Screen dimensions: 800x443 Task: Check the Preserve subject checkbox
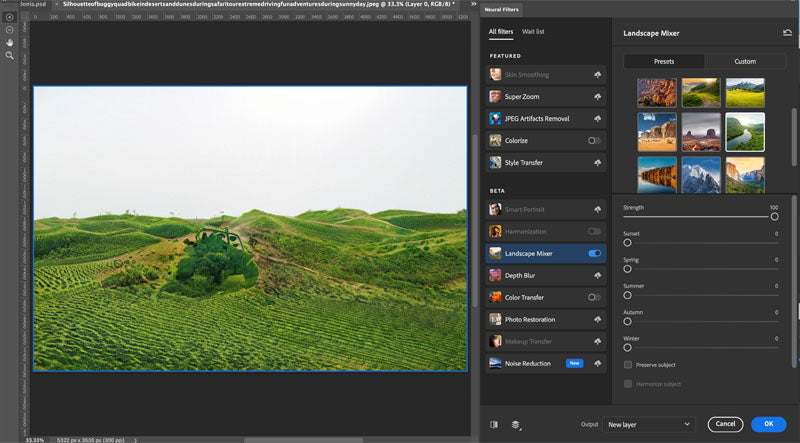[628, 365]
